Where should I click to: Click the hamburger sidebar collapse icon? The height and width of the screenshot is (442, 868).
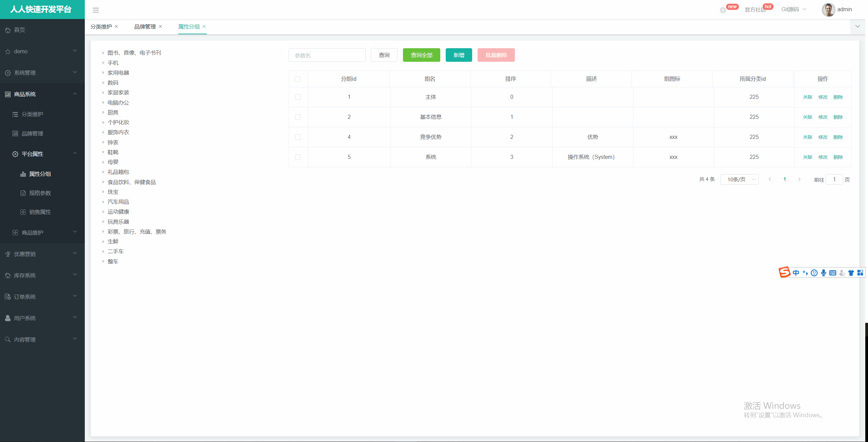[96, 10]
